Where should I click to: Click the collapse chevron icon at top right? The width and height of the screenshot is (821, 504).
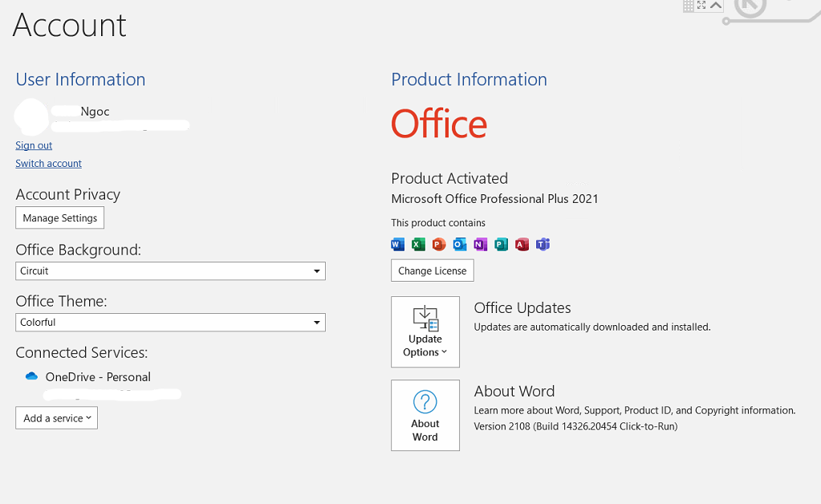(716, 6)
